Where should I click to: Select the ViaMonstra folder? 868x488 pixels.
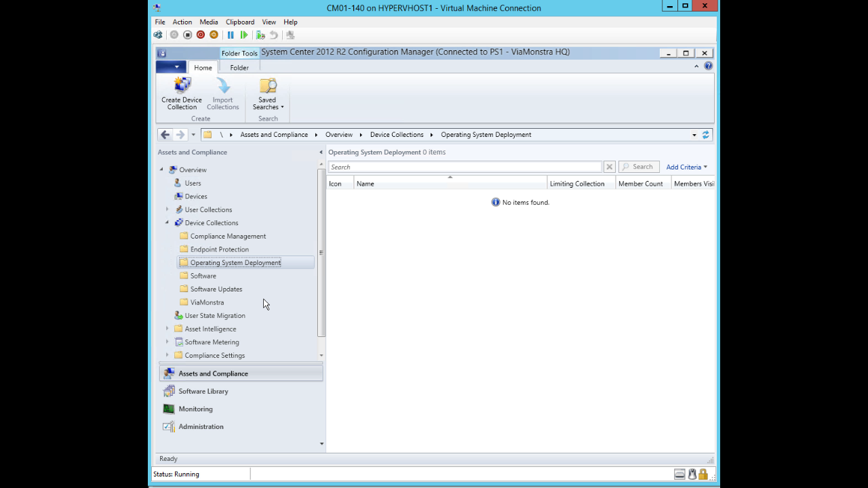(x=207, y=302)
